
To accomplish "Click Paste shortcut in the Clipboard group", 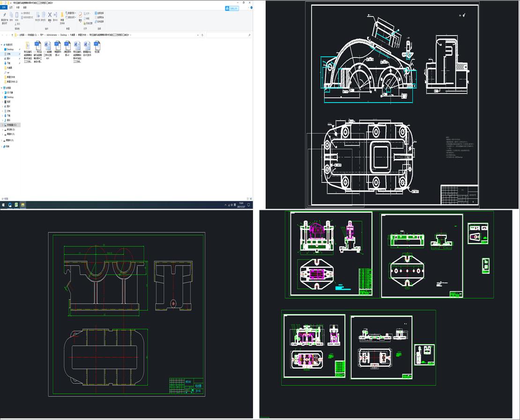I will (x=27, y=17).
